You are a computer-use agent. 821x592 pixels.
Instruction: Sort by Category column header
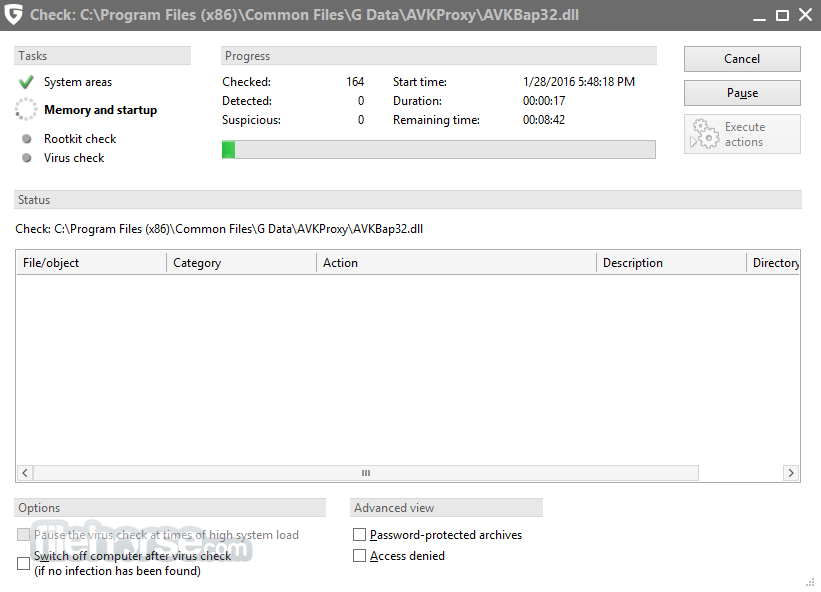241,263
